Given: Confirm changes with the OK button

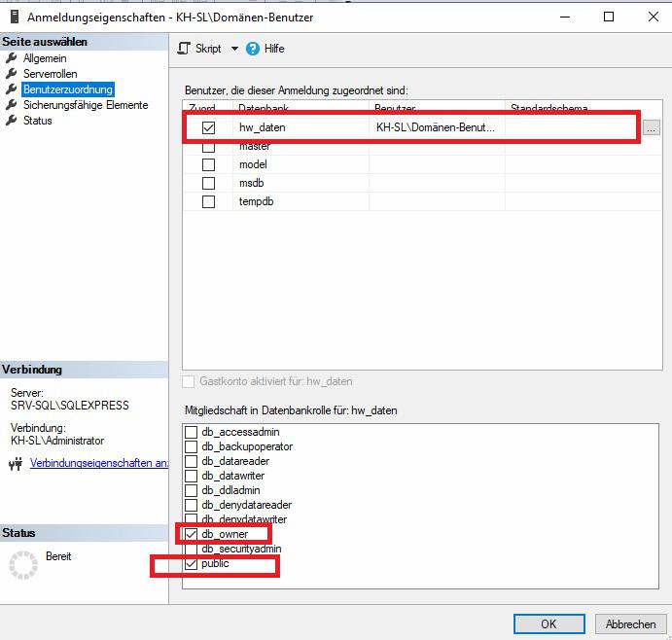Looking at the screenshot, I should click(x=548, y=623).
